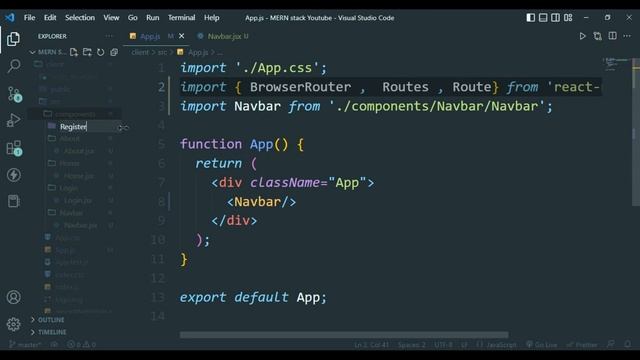Run the code with play icon

[582, 36]
